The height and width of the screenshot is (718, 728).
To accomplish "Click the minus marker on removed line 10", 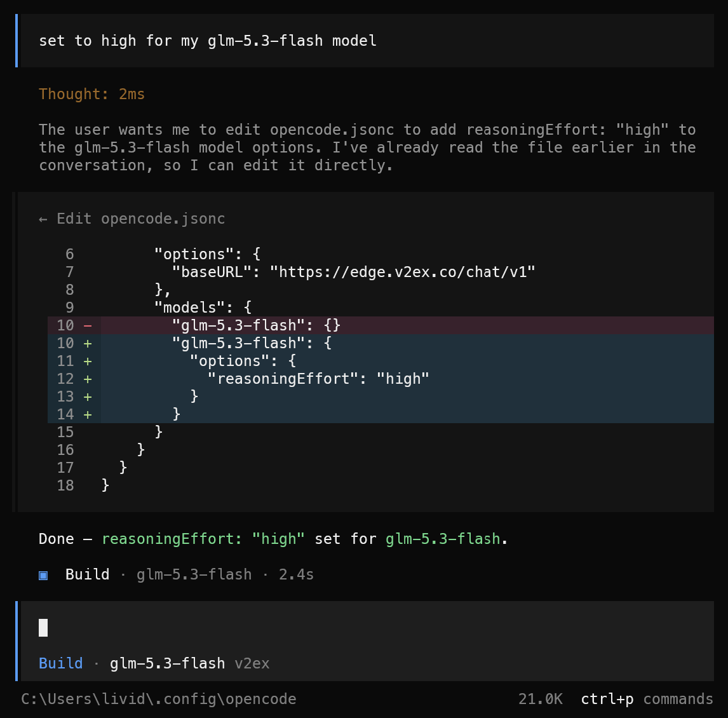I will [87, 325].
